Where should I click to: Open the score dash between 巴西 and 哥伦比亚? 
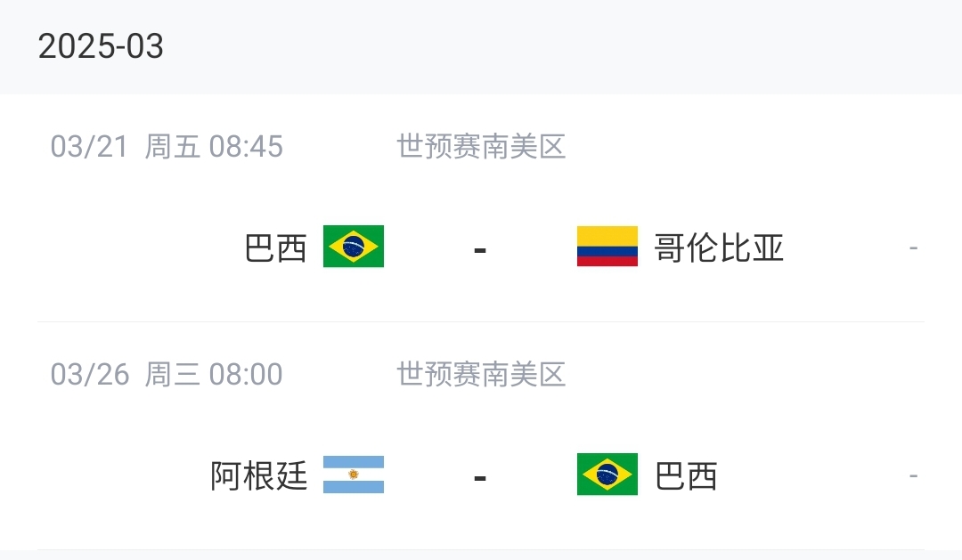pos(480,249)
